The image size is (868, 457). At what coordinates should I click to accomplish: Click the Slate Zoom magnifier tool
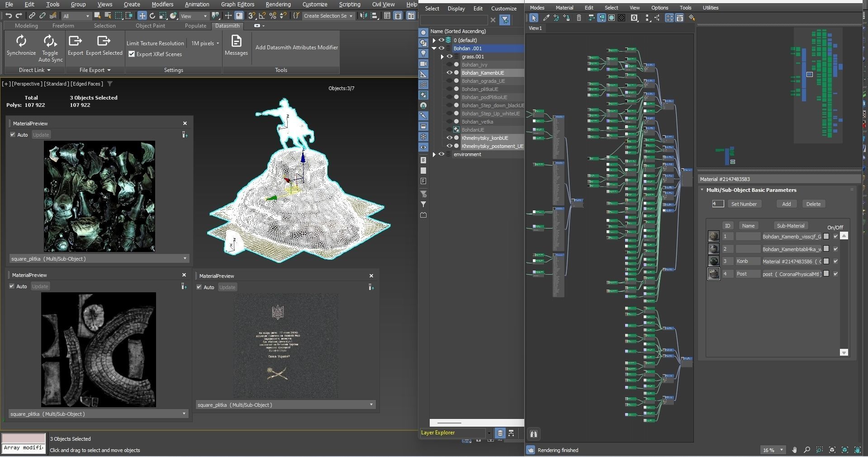pos(807,450)
